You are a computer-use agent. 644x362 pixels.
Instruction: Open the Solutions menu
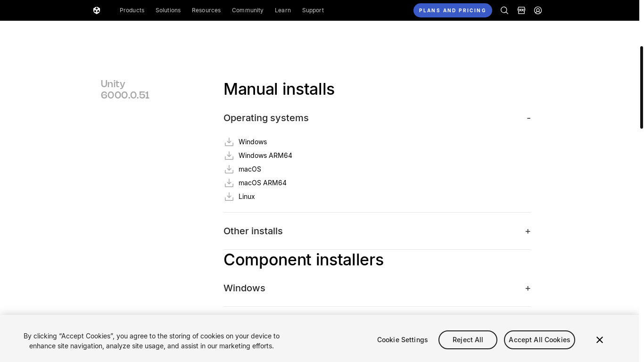pos(168,10)
